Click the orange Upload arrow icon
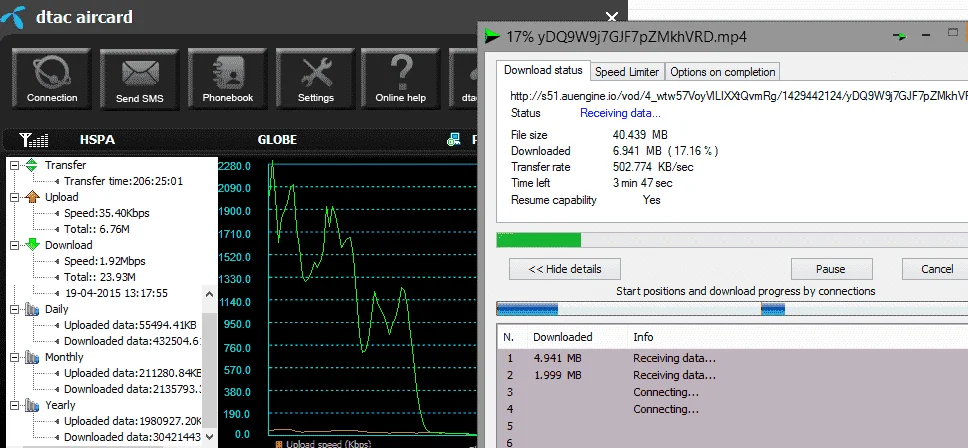968x448 pixels. (x=32, y=197)
